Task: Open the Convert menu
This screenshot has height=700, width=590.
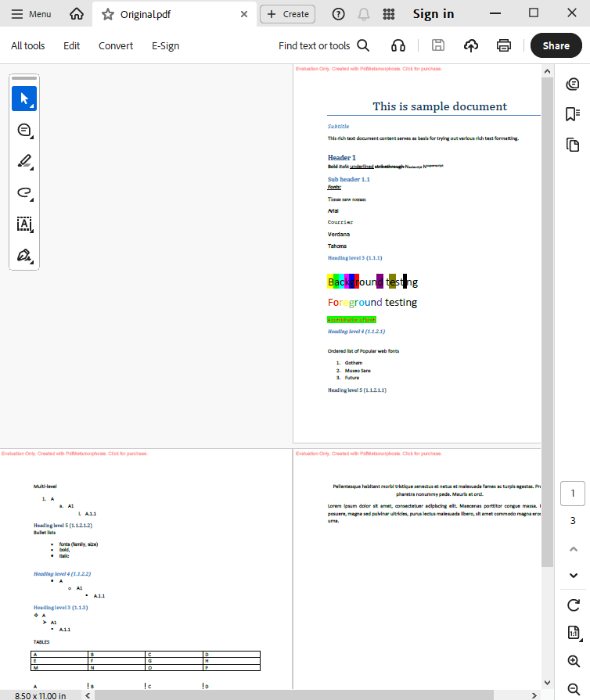Action: pyautogui.click(x=116, y=45)
